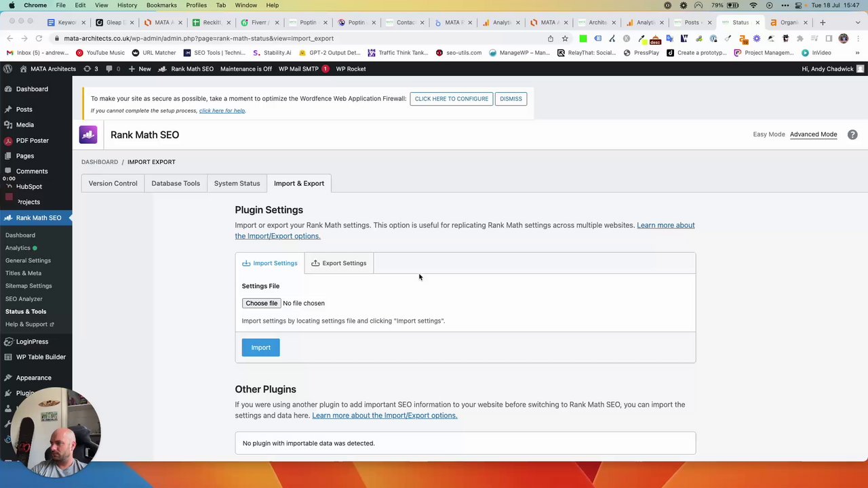
Task: Open the Posts sidebar icon
Action: pyautogui.click(x=8, y=109)
